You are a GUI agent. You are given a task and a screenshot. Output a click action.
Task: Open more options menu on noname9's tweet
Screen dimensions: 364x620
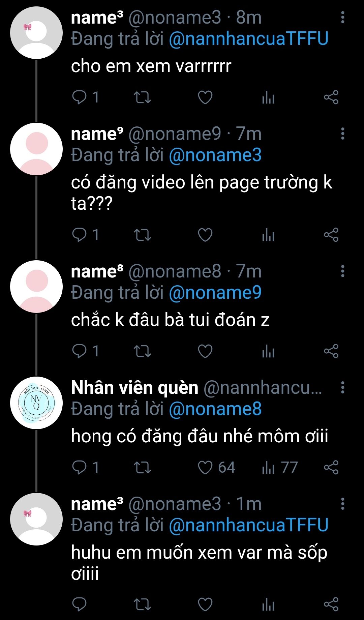(x=343, y=134)
